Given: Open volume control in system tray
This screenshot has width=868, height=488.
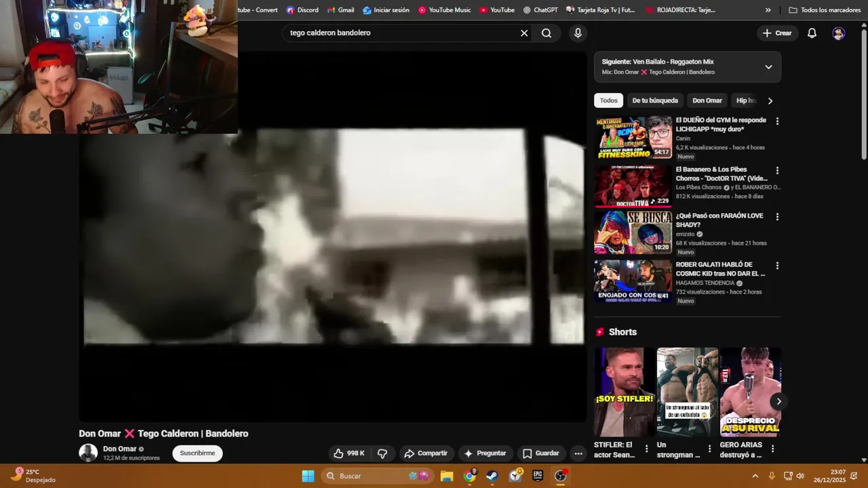Looking at the screenshot, I should coord(800,476).
